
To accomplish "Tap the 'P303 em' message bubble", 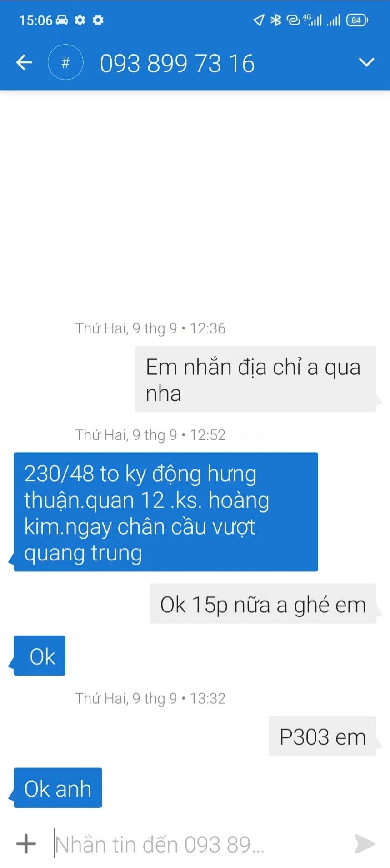I will coord(323,736).
